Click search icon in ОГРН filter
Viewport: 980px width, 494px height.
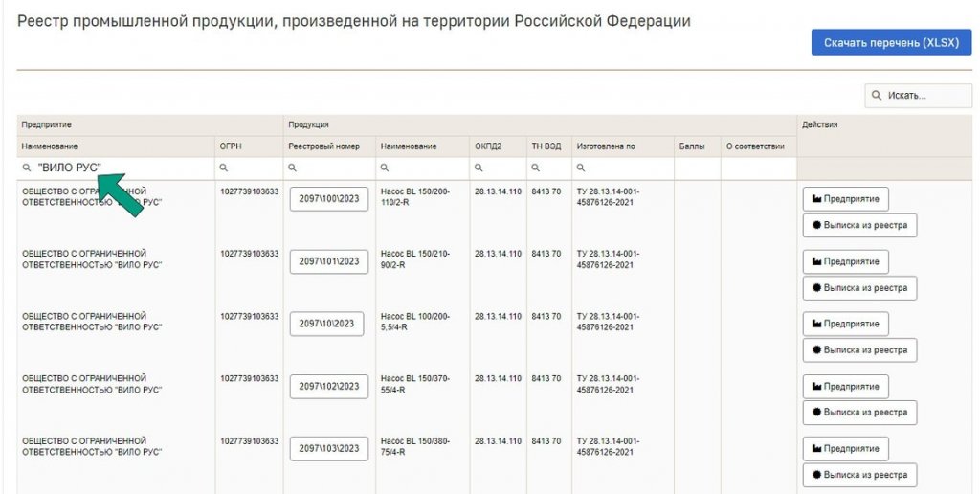pos(224,168)
